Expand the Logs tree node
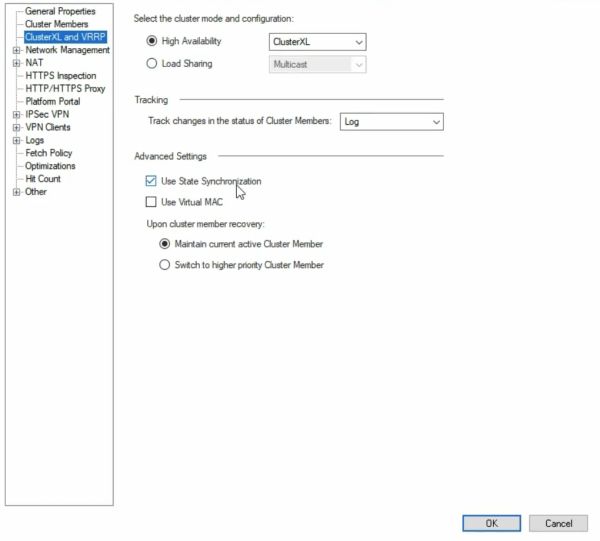This screenshot has height=541, width=600. tap(16, 140)
